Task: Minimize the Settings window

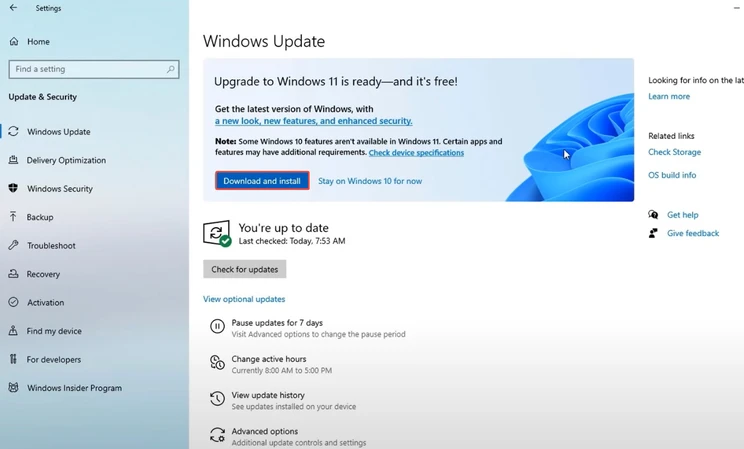Action: [737, 8]
